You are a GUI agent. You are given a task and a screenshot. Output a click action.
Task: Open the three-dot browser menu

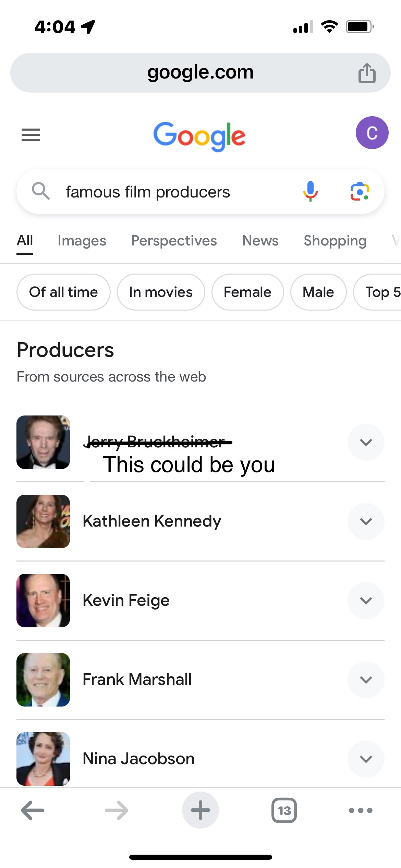click(361, 810)
